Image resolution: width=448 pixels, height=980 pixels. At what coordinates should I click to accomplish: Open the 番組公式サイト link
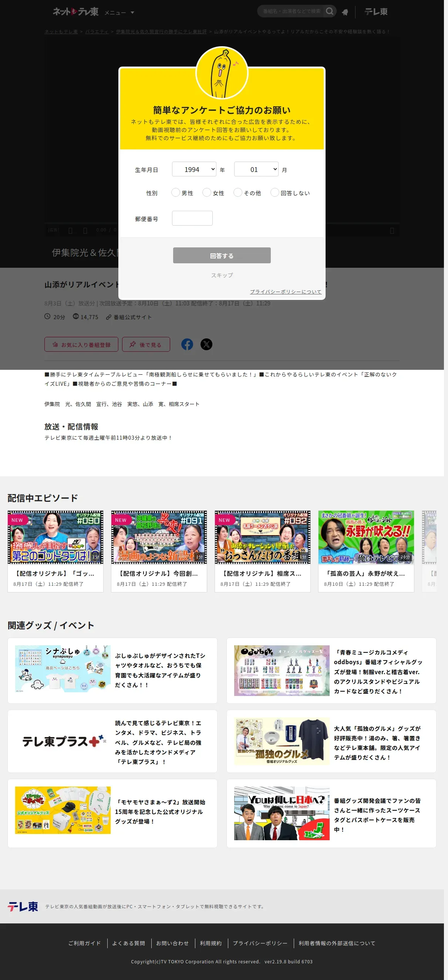[129, 317]
